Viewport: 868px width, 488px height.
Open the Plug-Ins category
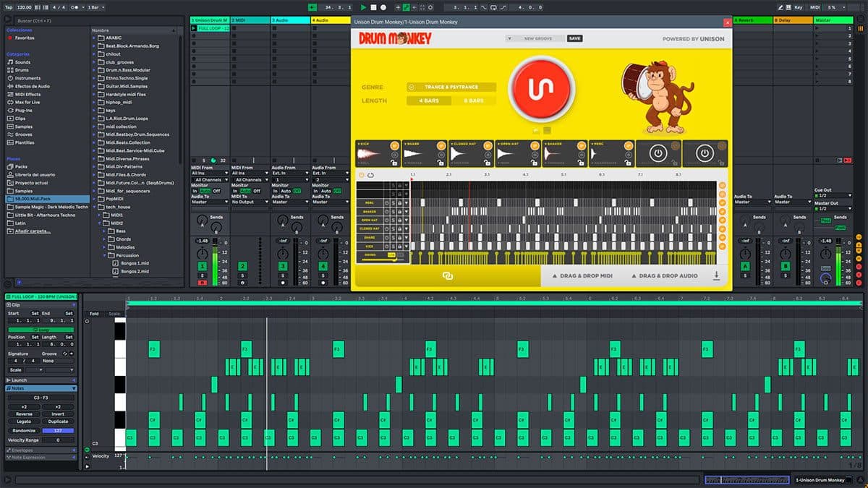click(23, 110)
